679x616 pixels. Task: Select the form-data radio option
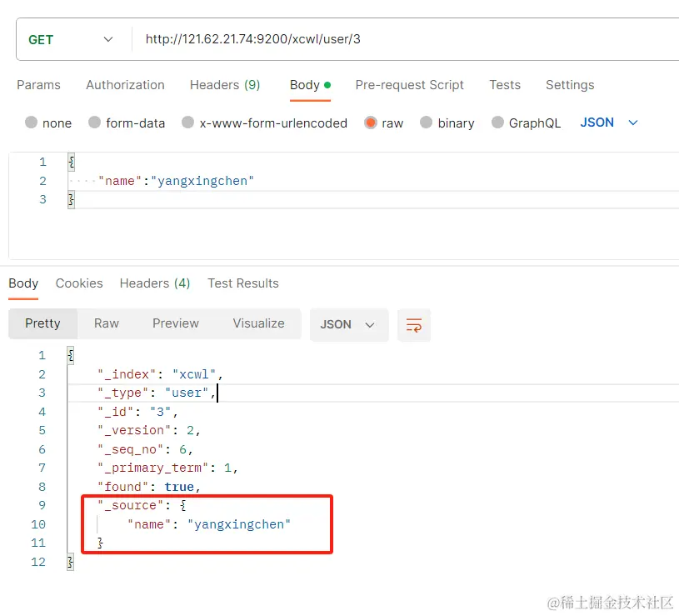[x=94, y=123]
